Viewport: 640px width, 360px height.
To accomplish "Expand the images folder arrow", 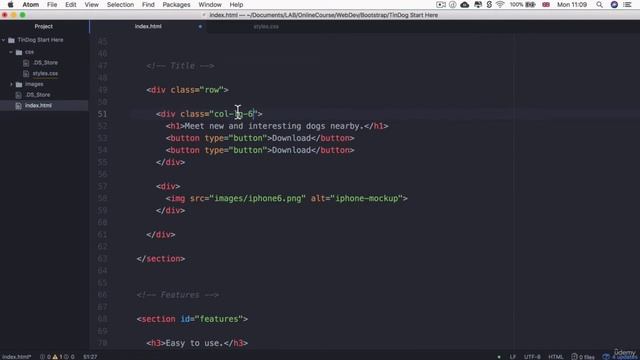I will 11,84.
